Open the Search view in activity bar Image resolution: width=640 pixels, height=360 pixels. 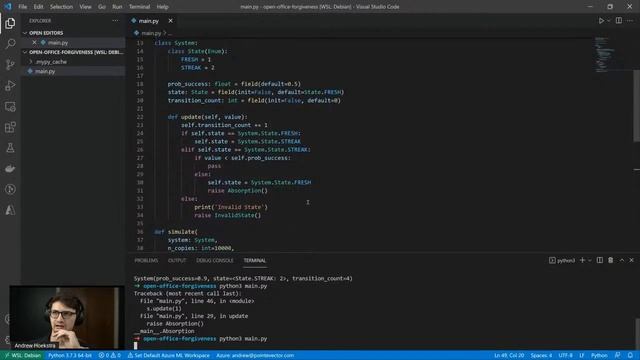click(10, 44)
